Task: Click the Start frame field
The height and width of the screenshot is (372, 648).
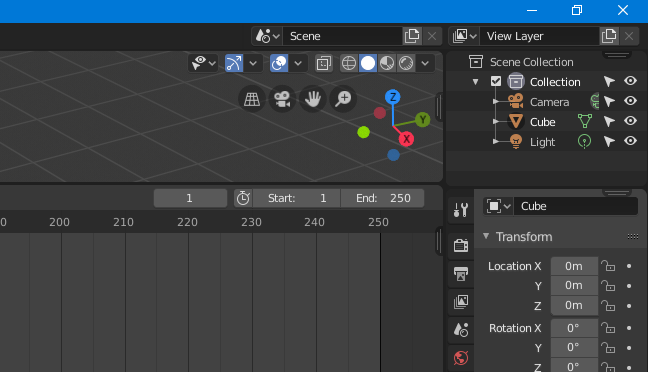Action: point(297,198)
